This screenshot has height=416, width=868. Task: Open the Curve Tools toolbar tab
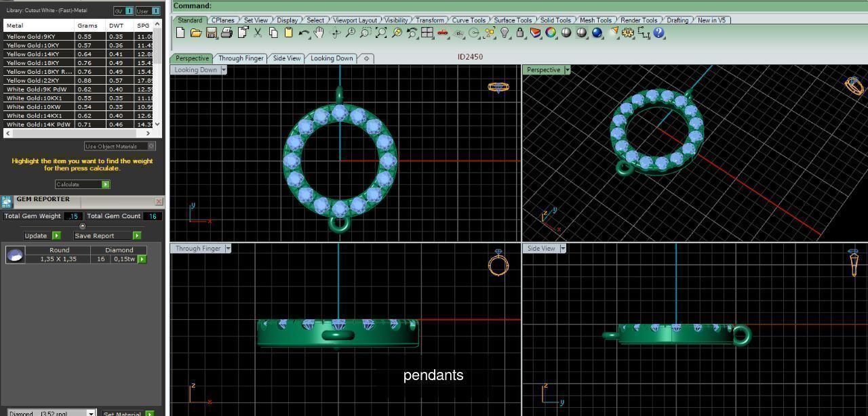point(469,20)
